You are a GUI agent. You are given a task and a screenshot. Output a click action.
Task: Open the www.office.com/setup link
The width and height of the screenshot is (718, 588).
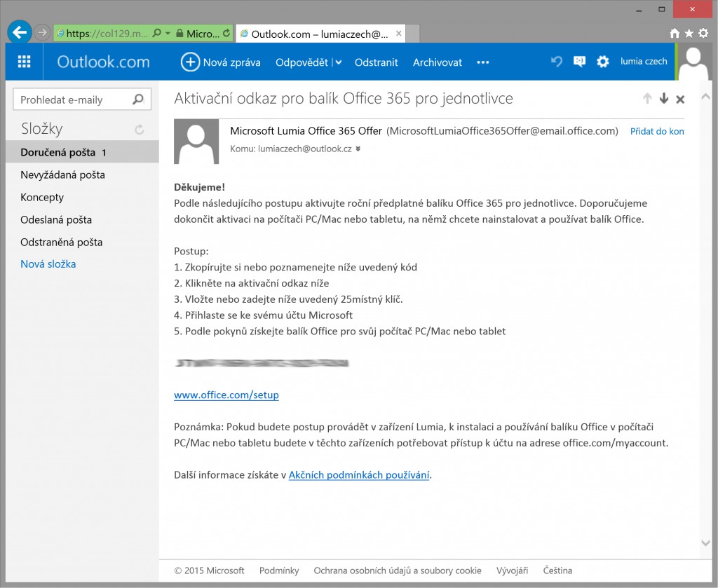[226, 395]
